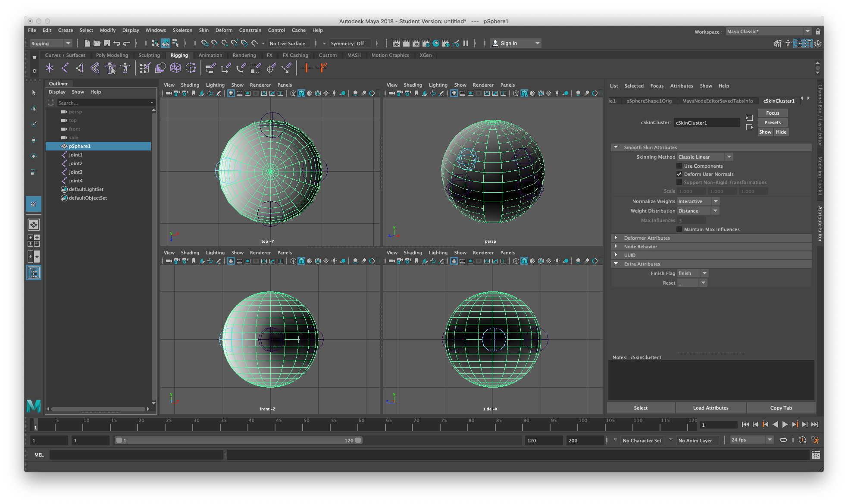Select the Paint Skin Weights shelf icon

tap(145, 68)
